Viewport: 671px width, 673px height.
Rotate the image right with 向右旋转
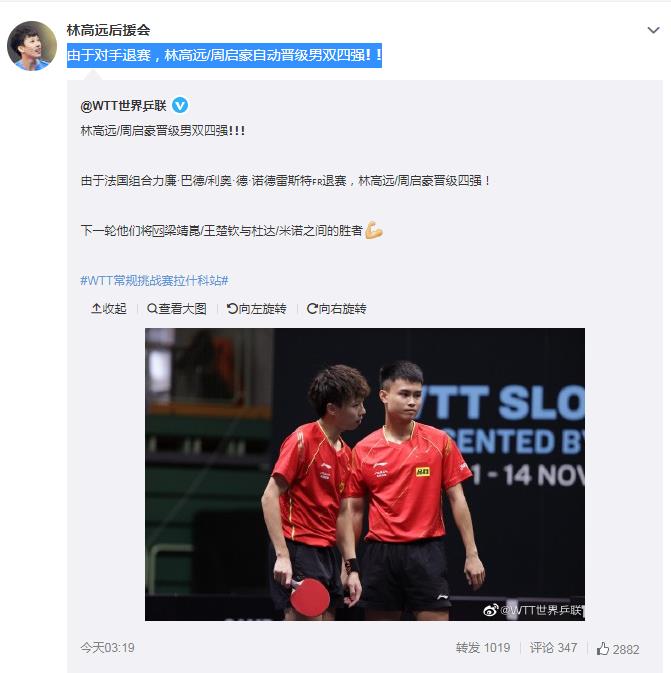point(336,309)
